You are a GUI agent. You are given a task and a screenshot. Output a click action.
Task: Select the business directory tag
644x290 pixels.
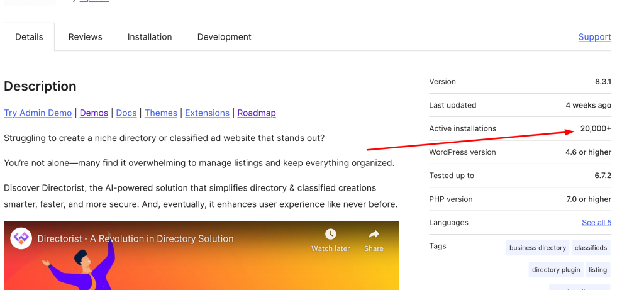coord(538,248)
